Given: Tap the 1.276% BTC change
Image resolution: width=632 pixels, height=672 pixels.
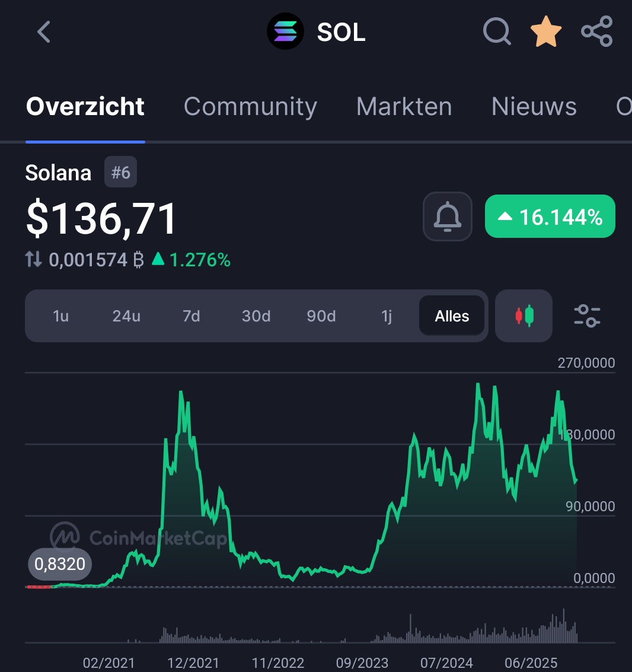Looking at the screenshot, I should [191, 260].
